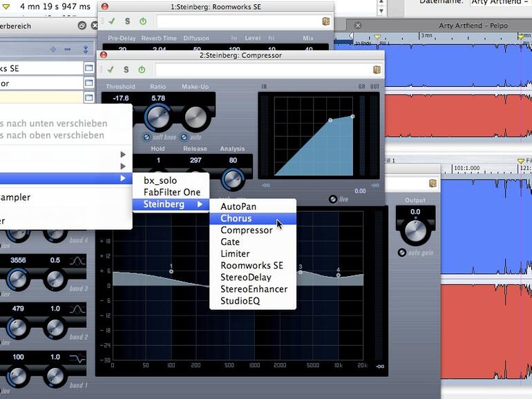Click the up stepper arrow at the top

tap(381, 1)
